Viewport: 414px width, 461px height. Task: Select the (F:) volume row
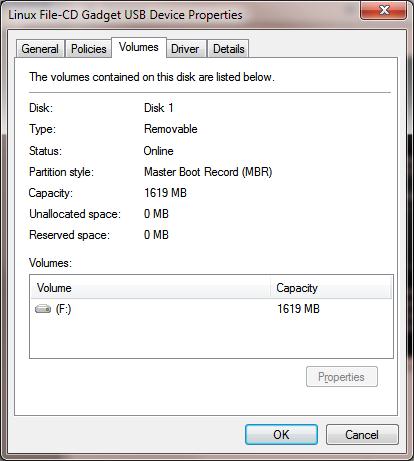coord(211,309)
